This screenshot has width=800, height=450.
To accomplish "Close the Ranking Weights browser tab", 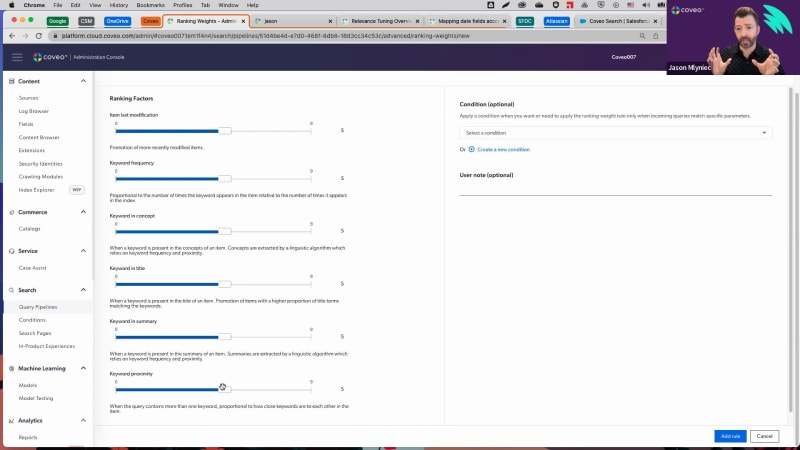I will 243,21.
